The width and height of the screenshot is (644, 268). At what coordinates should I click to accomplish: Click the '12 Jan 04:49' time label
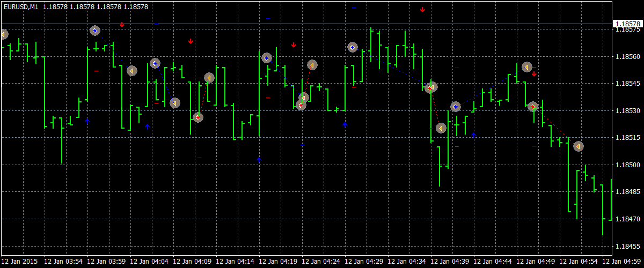click(535, 262)
